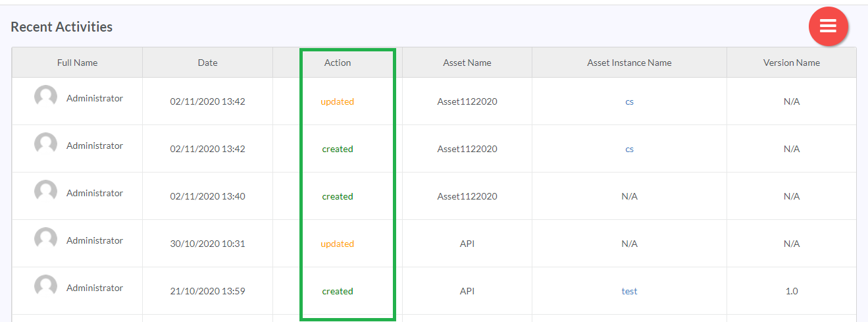Click the Asset Instance Name header
Screen dimensions: 868x322
point(629,63)
